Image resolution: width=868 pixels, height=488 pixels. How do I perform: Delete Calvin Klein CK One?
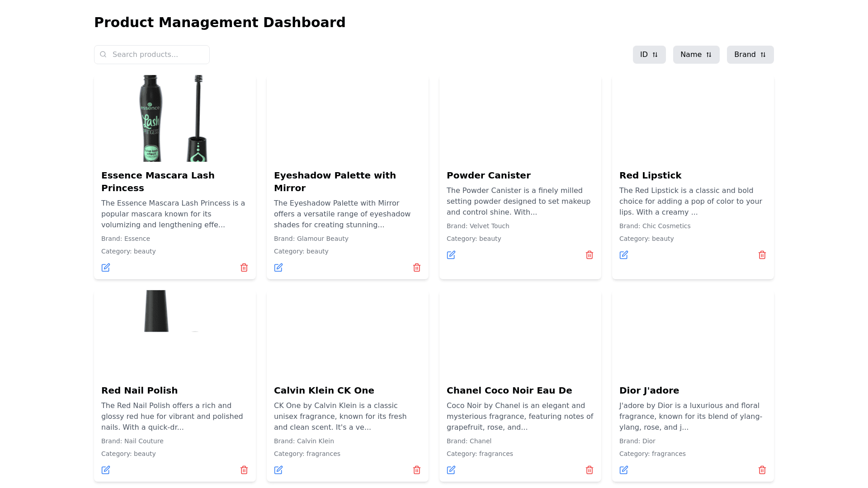tap(417, 470)
